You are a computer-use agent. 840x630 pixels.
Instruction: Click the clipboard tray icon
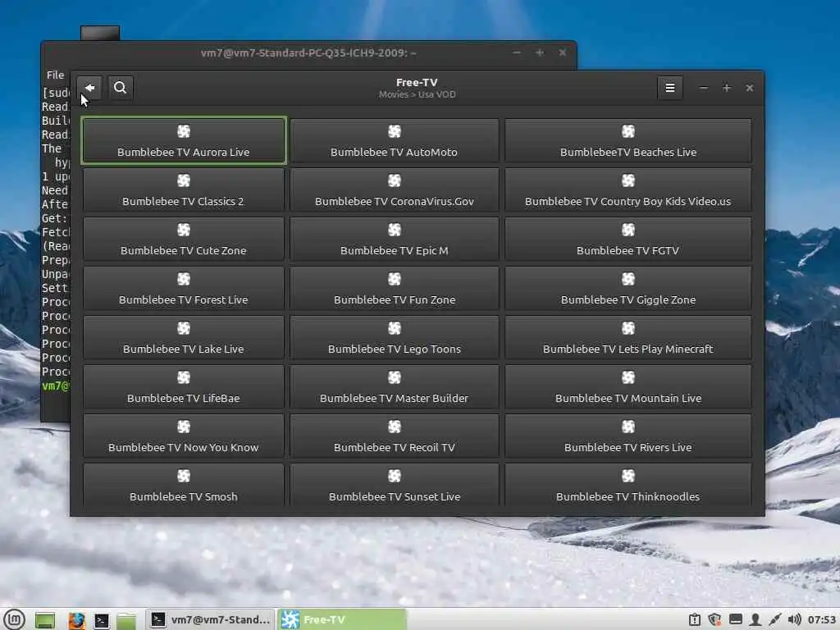(694, 620)
